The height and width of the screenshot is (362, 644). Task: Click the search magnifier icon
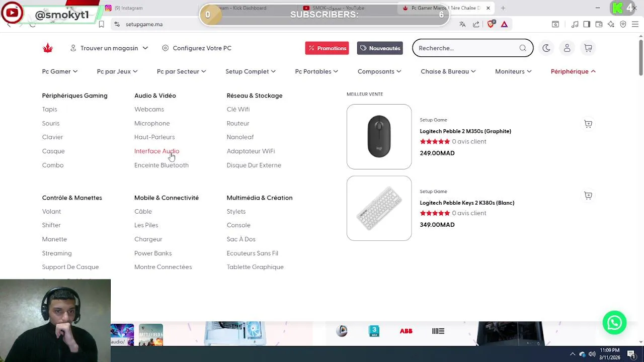point(523,48)
